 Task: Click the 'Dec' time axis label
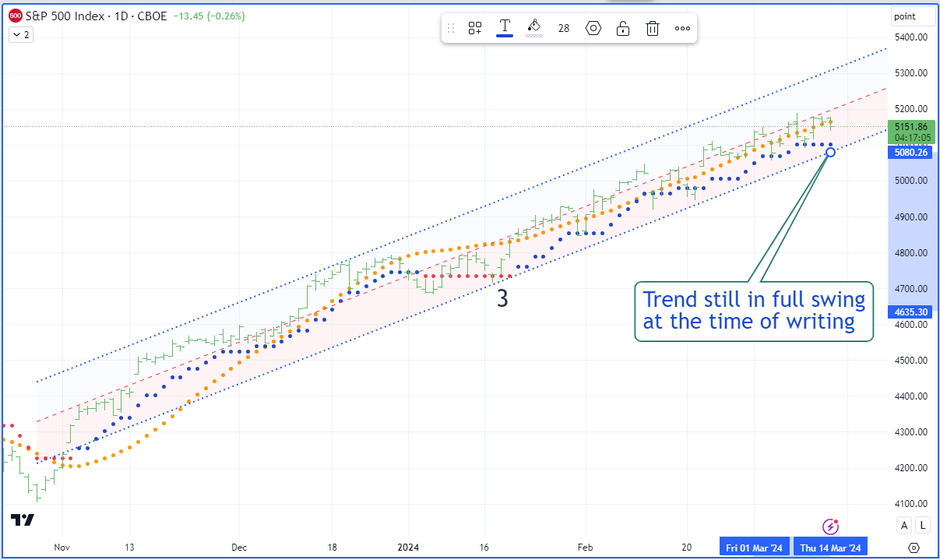(x=239, y=546)
